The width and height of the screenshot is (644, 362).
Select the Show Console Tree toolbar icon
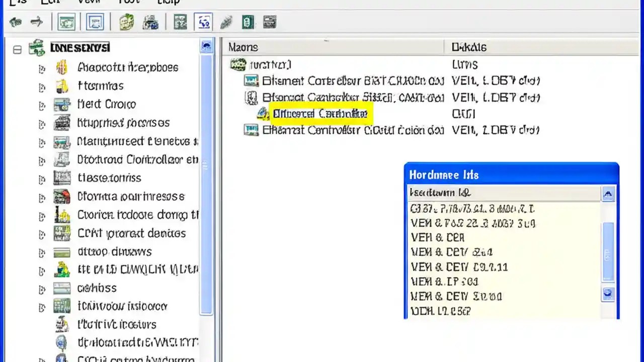[66, 21]
